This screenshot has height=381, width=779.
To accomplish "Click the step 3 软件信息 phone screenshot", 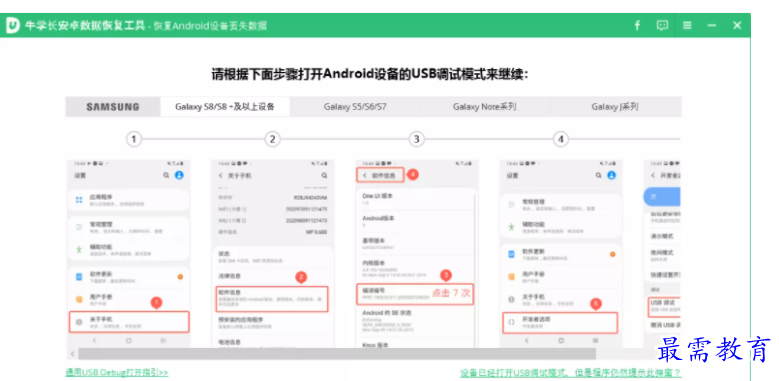I will pos(416,253).
